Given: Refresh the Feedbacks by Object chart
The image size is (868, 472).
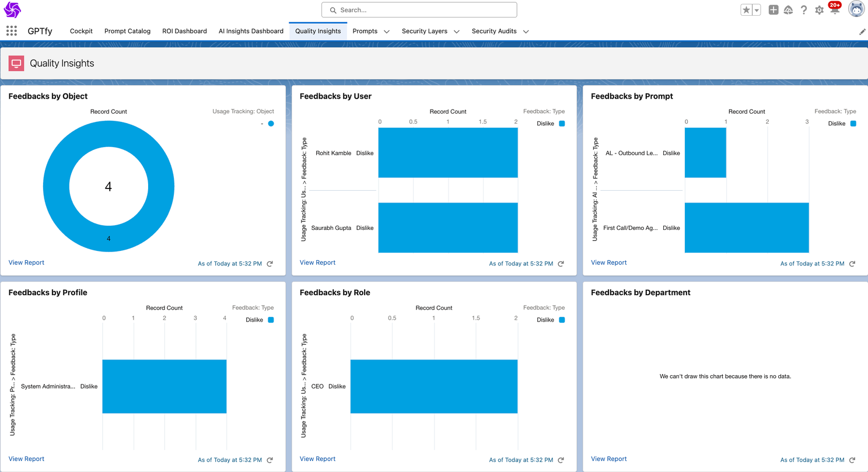Looking at the screenshot, I should tap(269, 264).
